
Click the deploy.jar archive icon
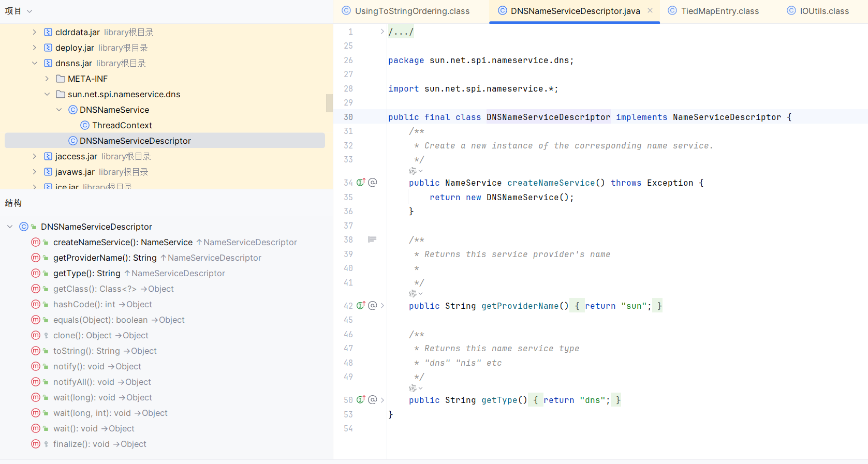point(48,48)
